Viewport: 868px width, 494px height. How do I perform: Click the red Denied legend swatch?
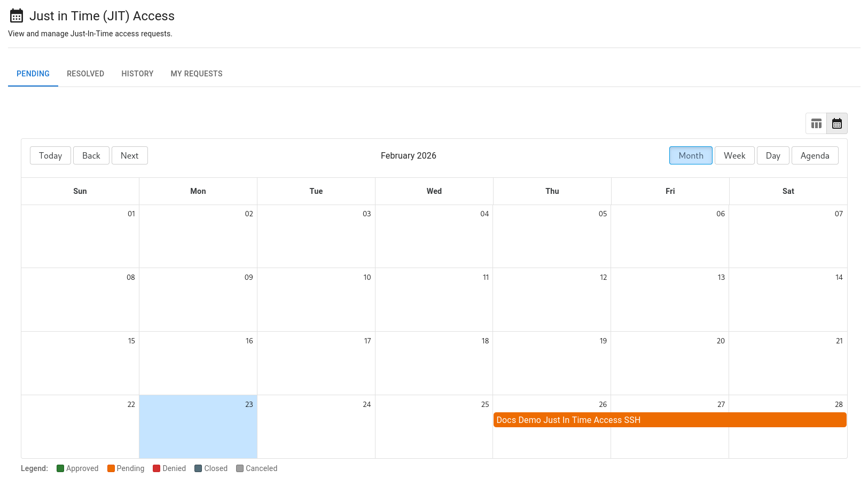[x=157, y=468]
